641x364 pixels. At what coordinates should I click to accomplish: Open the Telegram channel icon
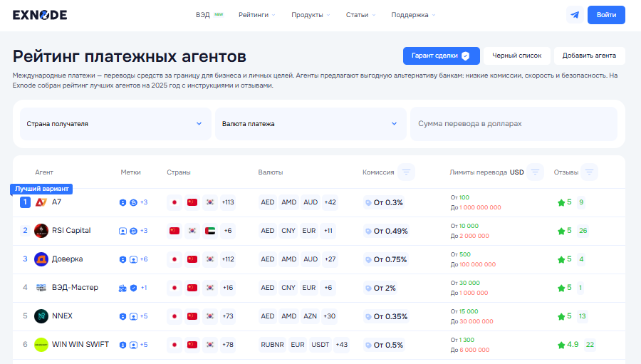(575, 15)
